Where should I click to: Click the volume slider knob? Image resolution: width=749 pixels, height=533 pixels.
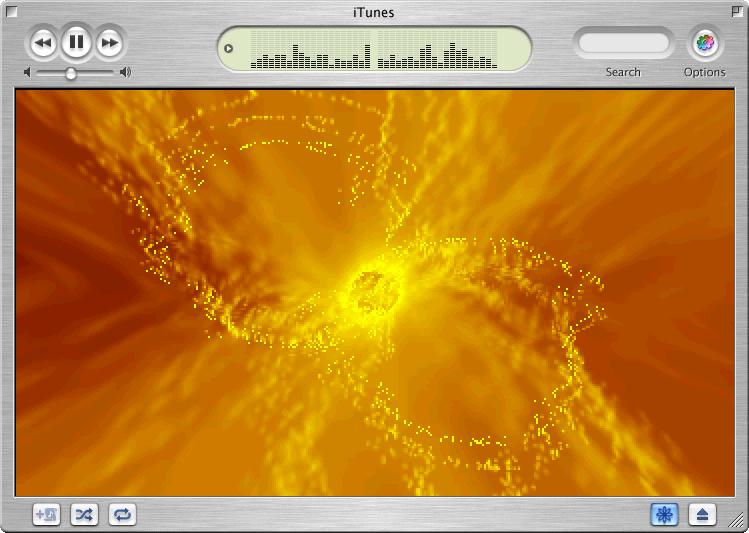71,73
